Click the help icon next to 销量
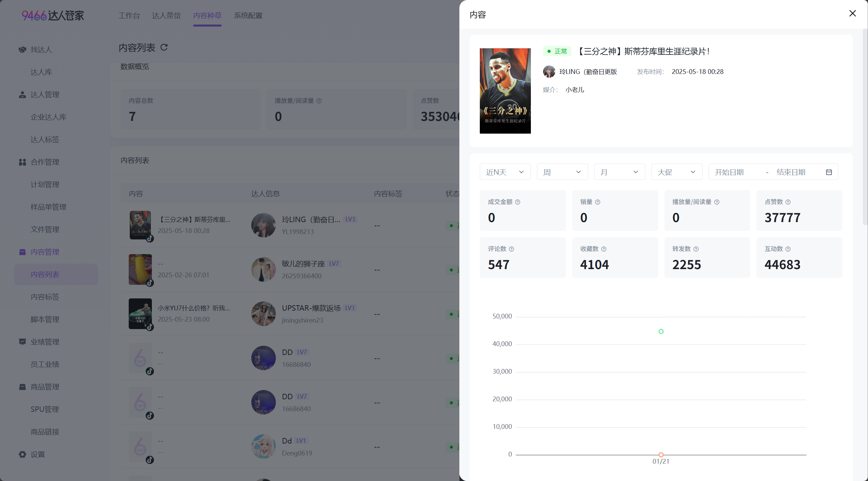 (598, 202)
